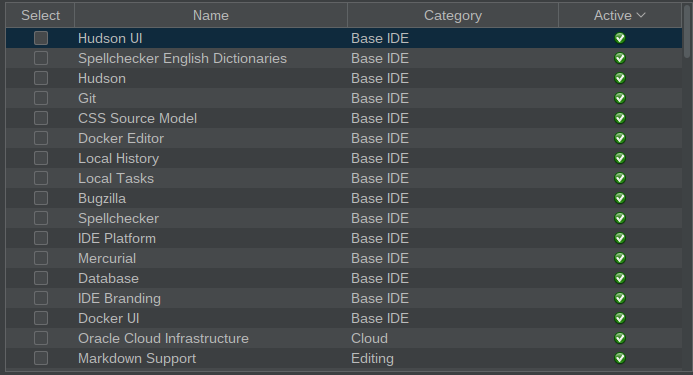Select the Hudson UI plugin name
693x375 pixels.
pos(110,38)
